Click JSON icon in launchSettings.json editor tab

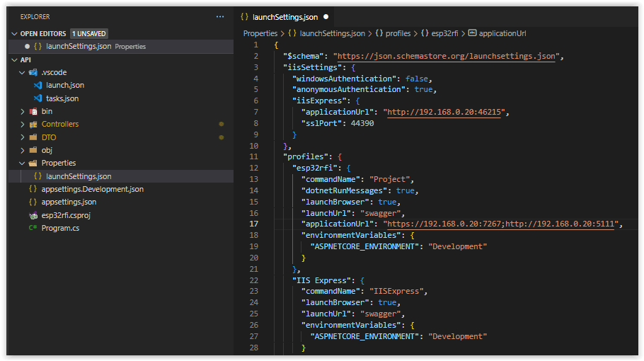244,17
